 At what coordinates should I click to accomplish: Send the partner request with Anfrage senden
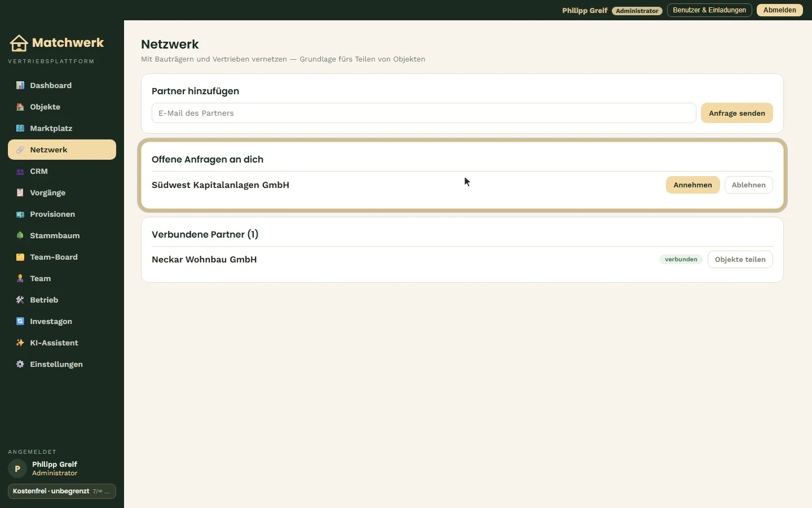[737, 113]
